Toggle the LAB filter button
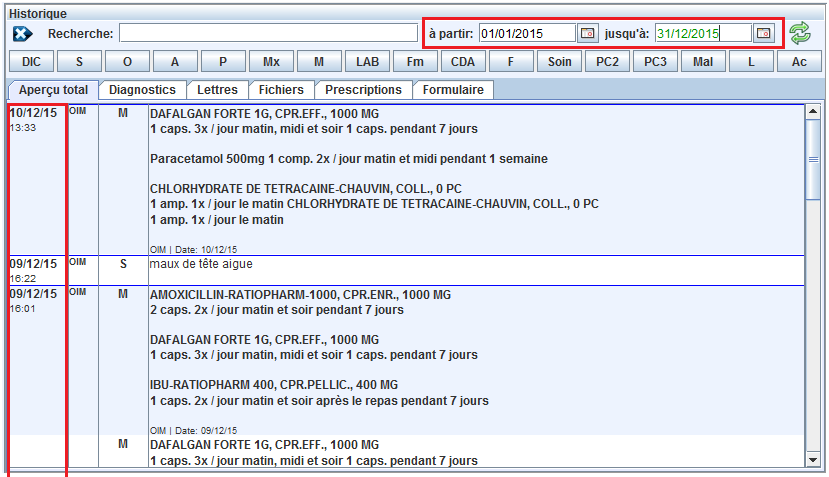Viewport: 829px width, 477px height. coord(367,62)
